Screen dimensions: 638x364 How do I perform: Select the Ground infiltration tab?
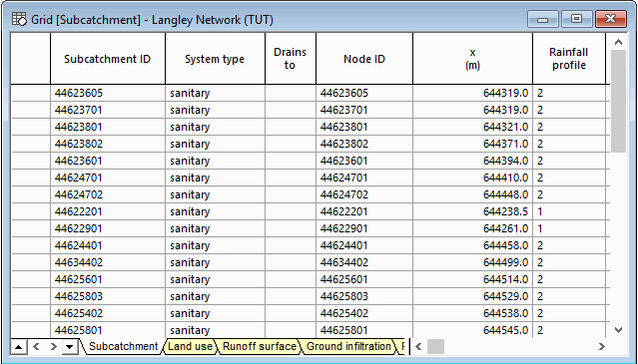(348, 346)
